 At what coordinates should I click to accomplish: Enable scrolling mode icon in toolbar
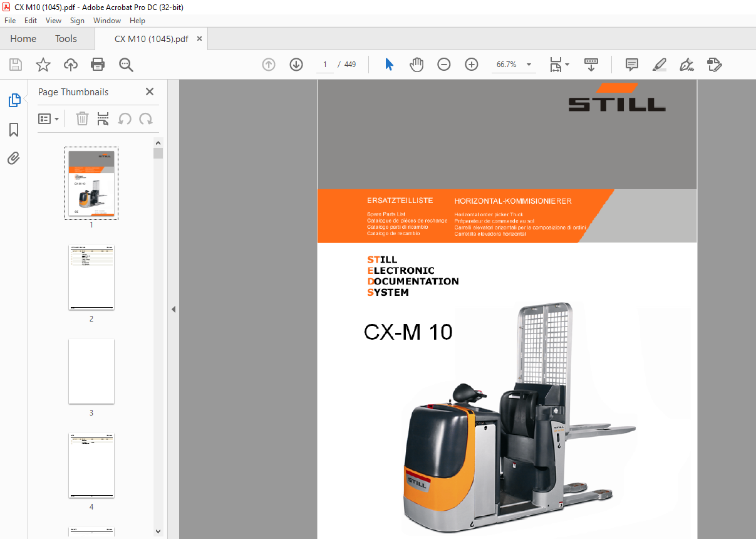coord(591,65)
